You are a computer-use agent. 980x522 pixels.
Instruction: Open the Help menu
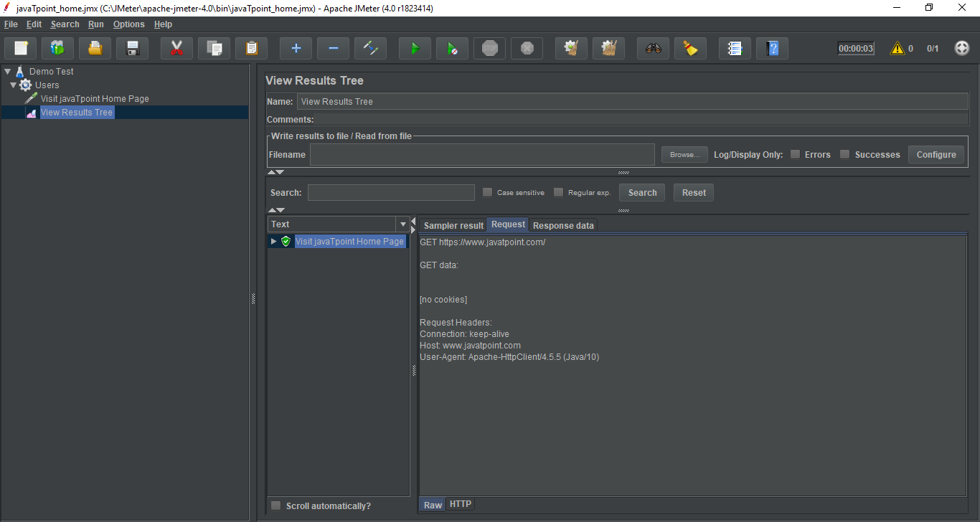tap(163, 24)
